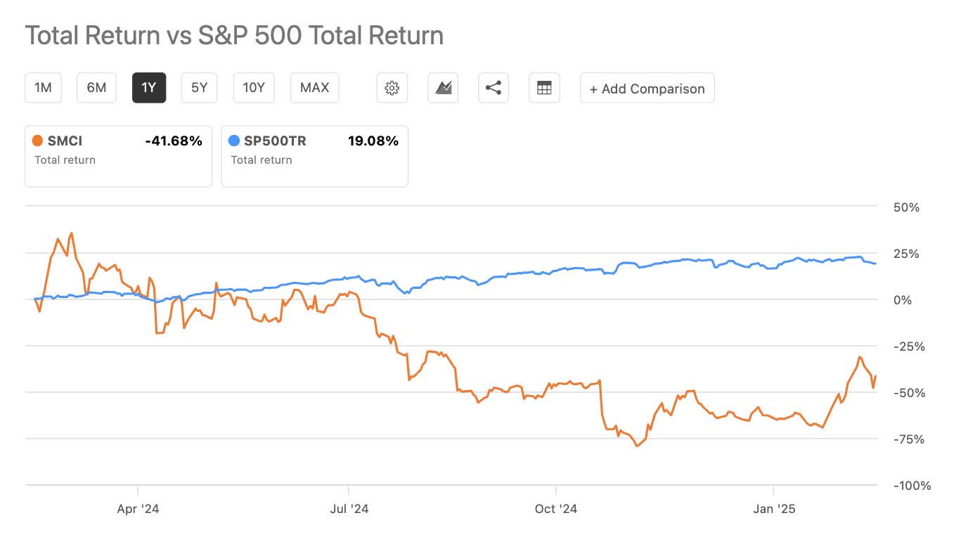Switch to the 1M time range
The height and width of the screenshot is (551, 980).
[x=43, y=87]
